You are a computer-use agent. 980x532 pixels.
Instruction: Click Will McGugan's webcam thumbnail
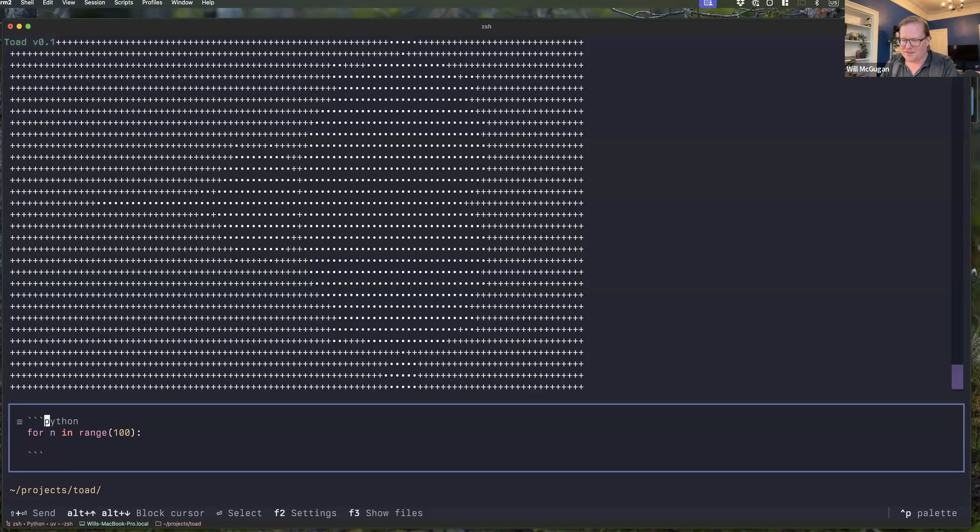[x=912, y=38]
